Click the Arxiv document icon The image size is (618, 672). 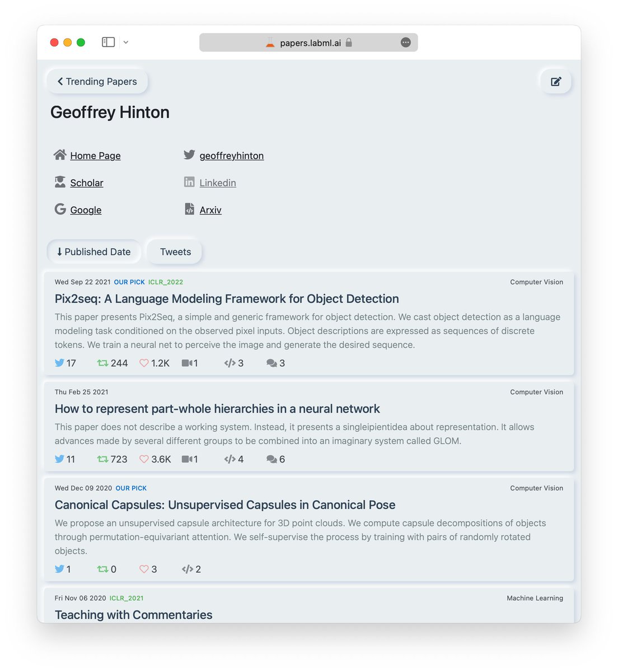coord(189,209)
